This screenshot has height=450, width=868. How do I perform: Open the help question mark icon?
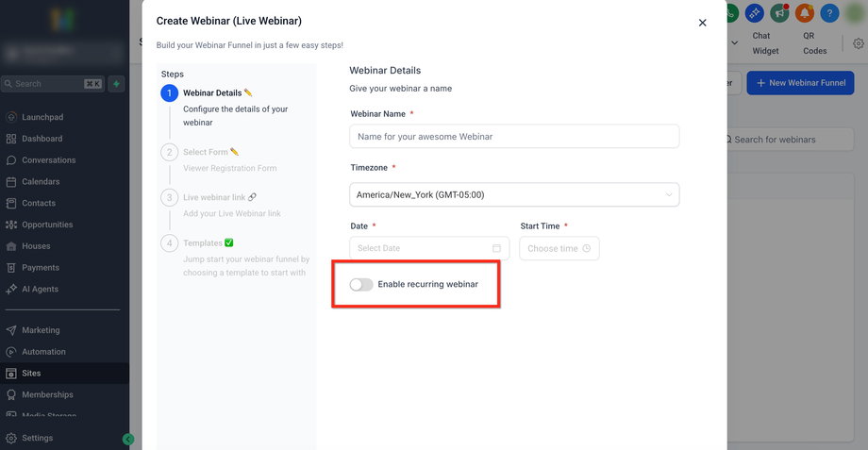pos(829,13)
